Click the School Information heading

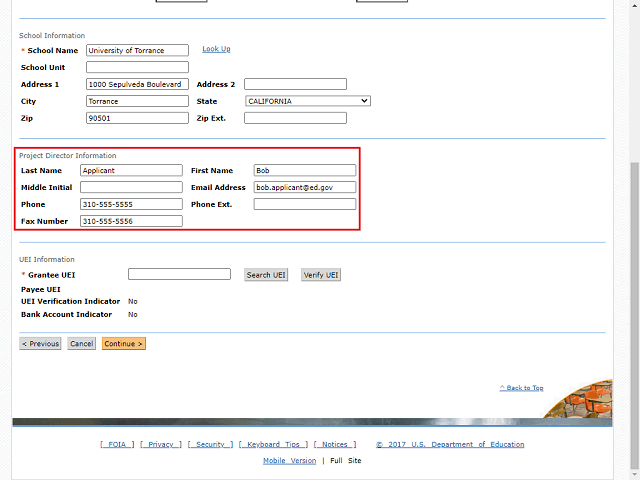[x=52, y=36]
